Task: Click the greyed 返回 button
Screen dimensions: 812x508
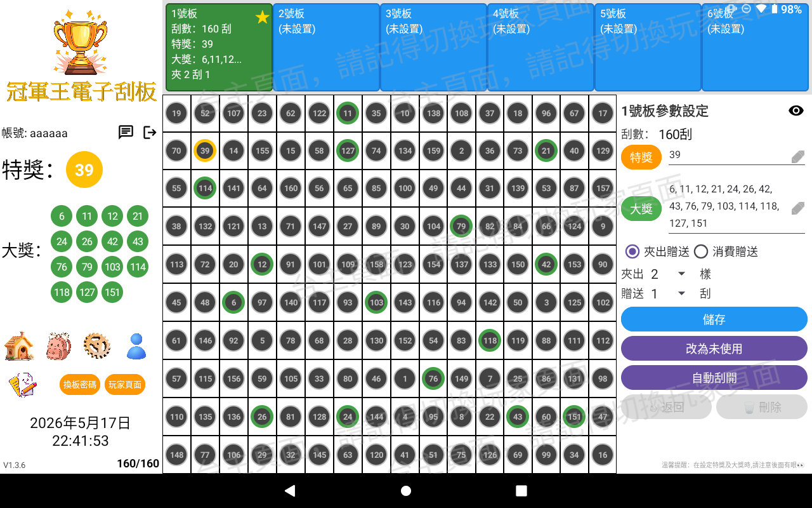Action: (x=667, y=407)
